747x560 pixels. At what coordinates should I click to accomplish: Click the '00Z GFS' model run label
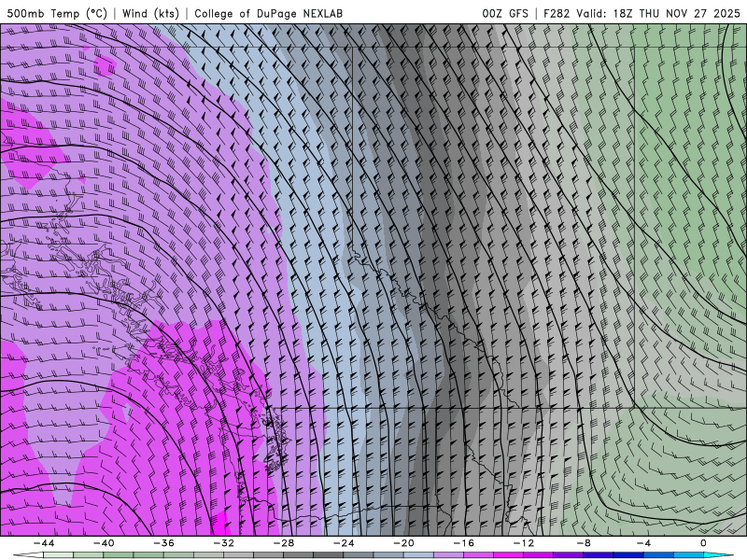pos(505,13)
